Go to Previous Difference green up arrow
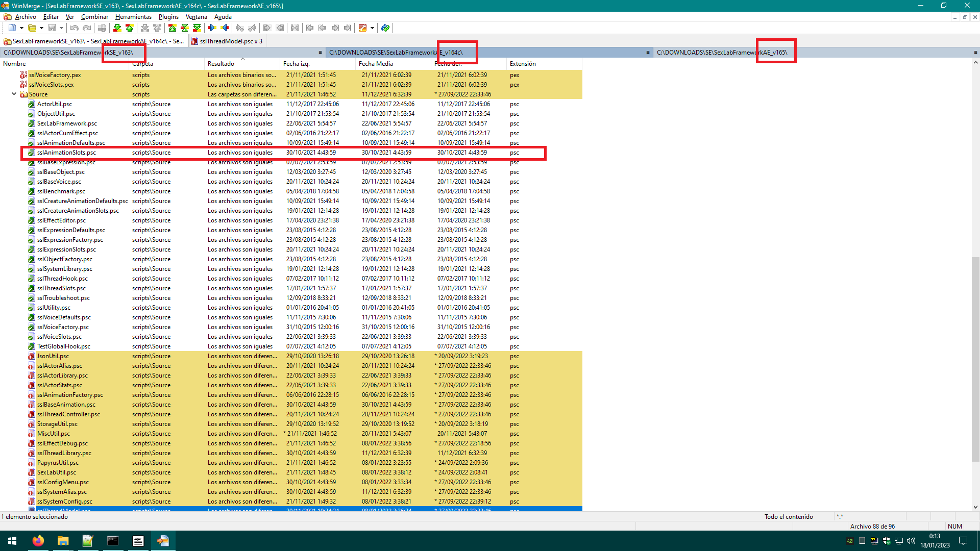The width and height of the screenshot is (980, 551). point(130,28)
